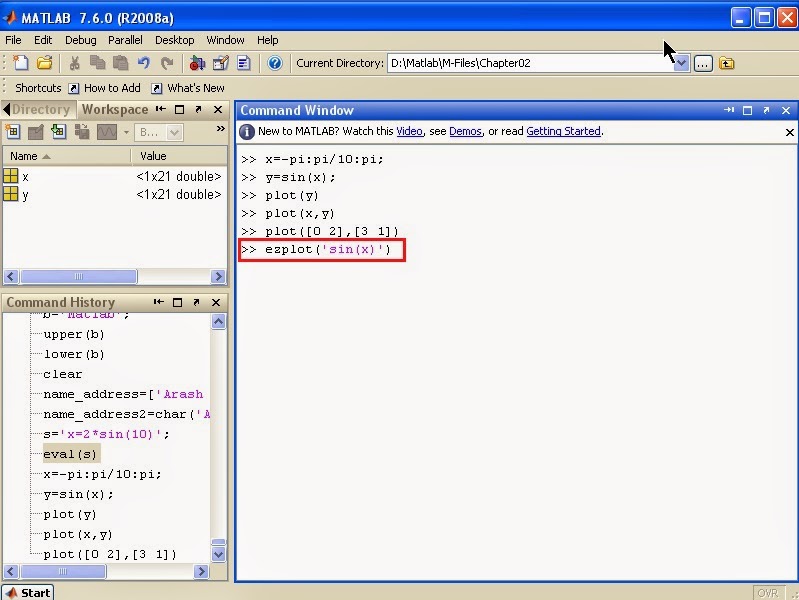799x600 pixels.
Task: Select lower(b) in Command History
Action: point(74,354)
